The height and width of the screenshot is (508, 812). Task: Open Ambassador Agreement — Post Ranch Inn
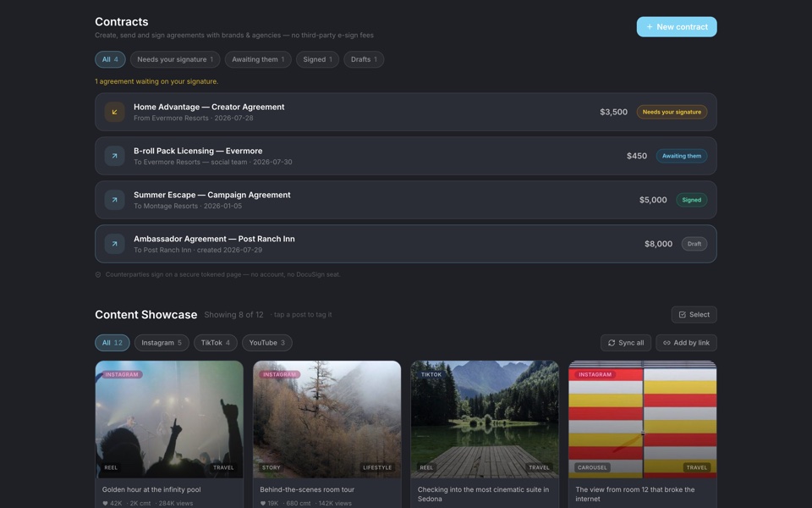pyautogui.click(x=405, y=244)
